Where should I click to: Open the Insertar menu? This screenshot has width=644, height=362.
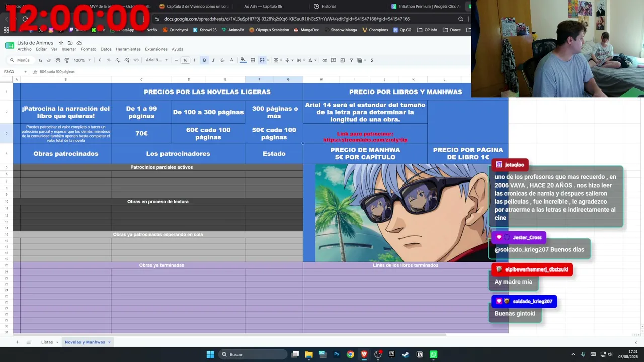(69, 49)
